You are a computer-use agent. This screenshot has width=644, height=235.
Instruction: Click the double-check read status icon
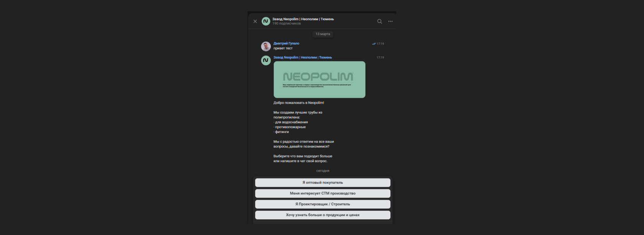click(374, 44)
